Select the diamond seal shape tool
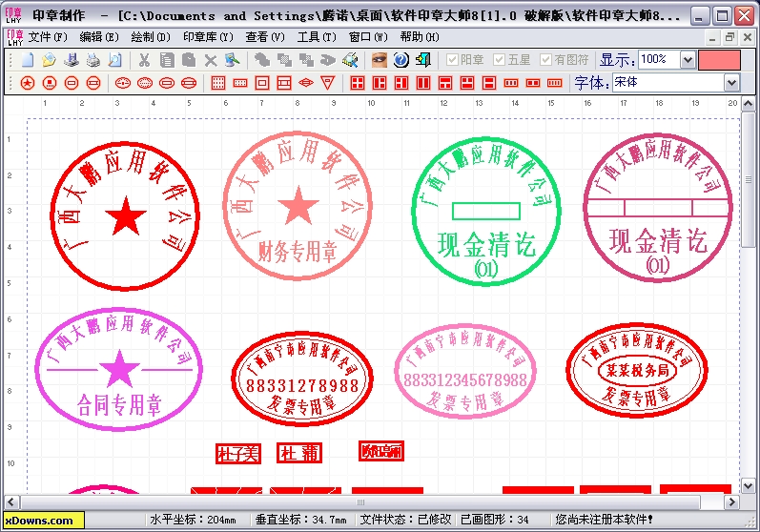 [306, 83]
